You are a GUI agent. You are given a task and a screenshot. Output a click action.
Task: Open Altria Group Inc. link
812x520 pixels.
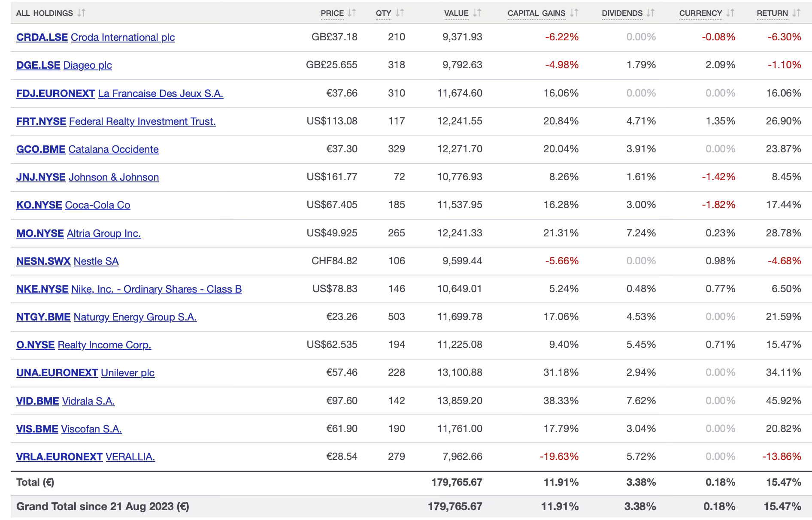click(x=104, y=233)
